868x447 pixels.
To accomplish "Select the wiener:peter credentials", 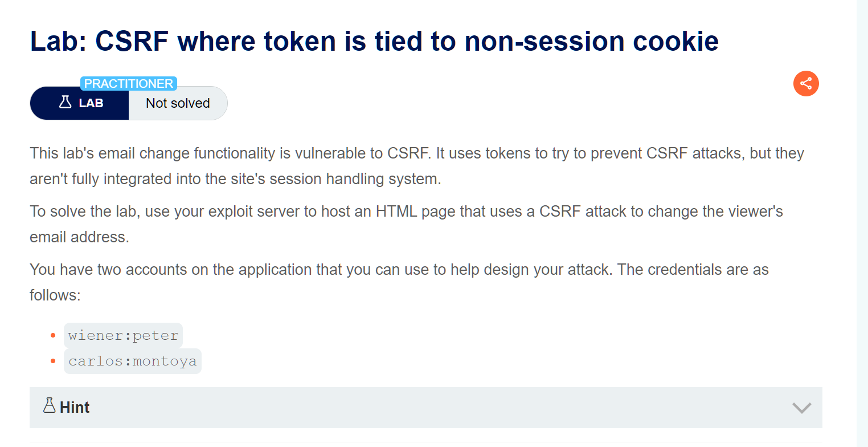I will coord(123,336).
